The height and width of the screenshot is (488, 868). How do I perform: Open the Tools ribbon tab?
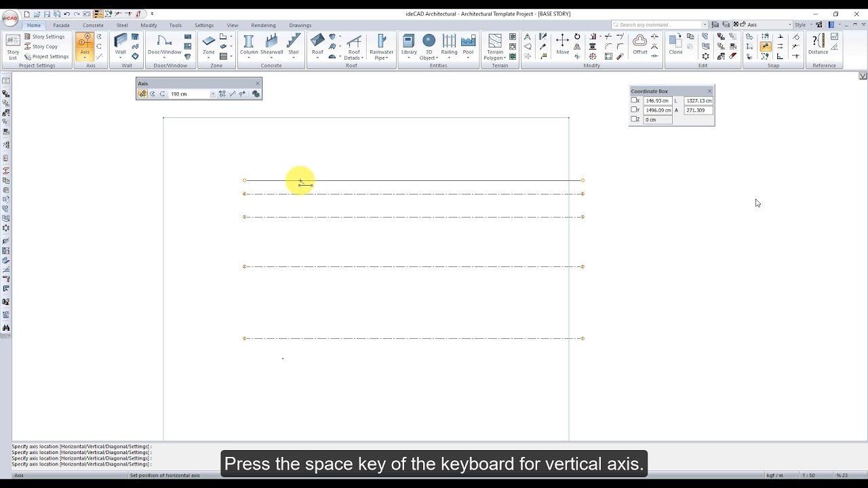pos(175,25)
